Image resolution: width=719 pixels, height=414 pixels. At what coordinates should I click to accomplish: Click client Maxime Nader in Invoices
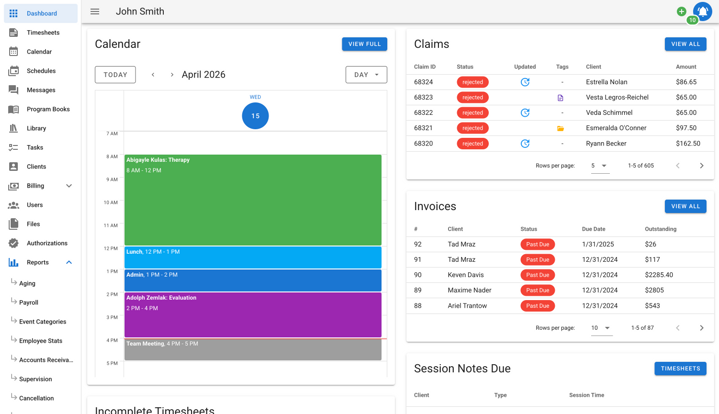point(469,290)
